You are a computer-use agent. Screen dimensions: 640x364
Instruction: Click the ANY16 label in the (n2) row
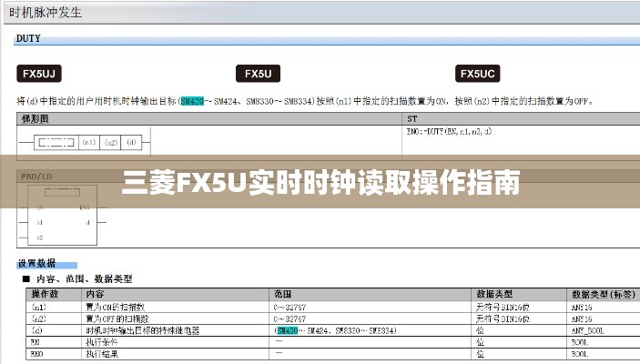coord(582,319)
